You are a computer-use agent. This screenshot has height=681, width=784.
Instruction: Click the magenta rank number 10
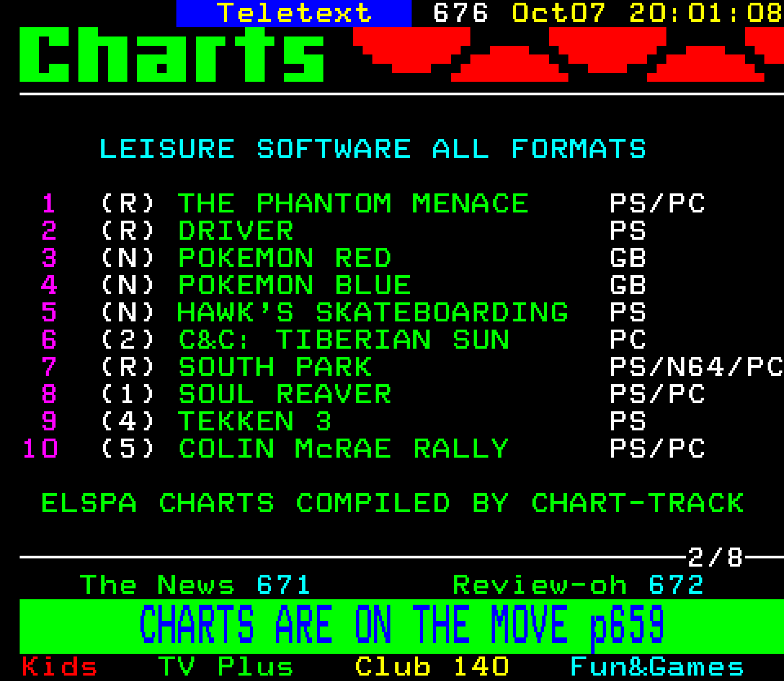(40, 449)
